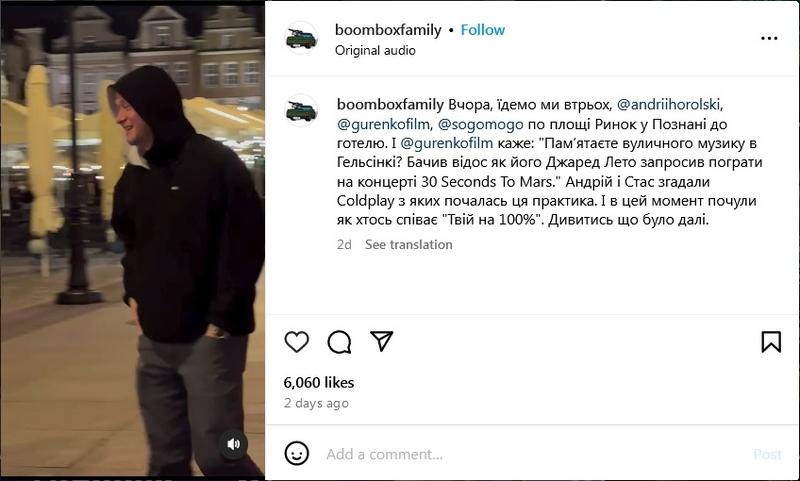Open the three-dot more options menu
Screen dimensions: 800x481
click(769, 38)
